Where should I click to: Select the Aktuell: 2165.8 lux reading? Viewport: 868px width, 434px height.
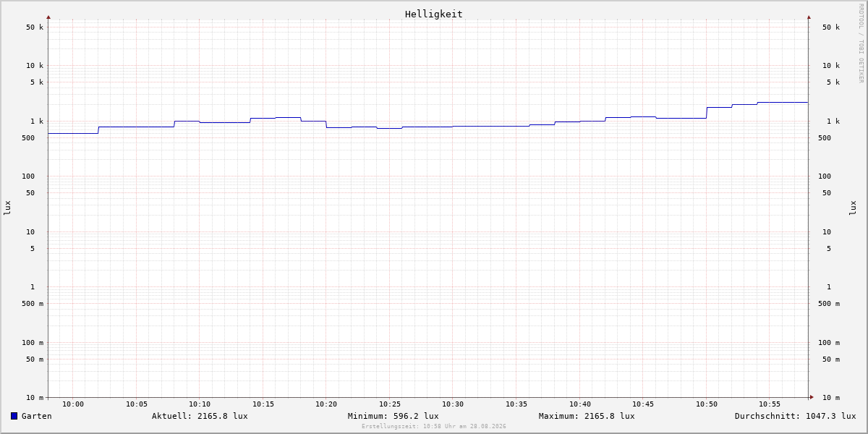[x=200, y=416]
